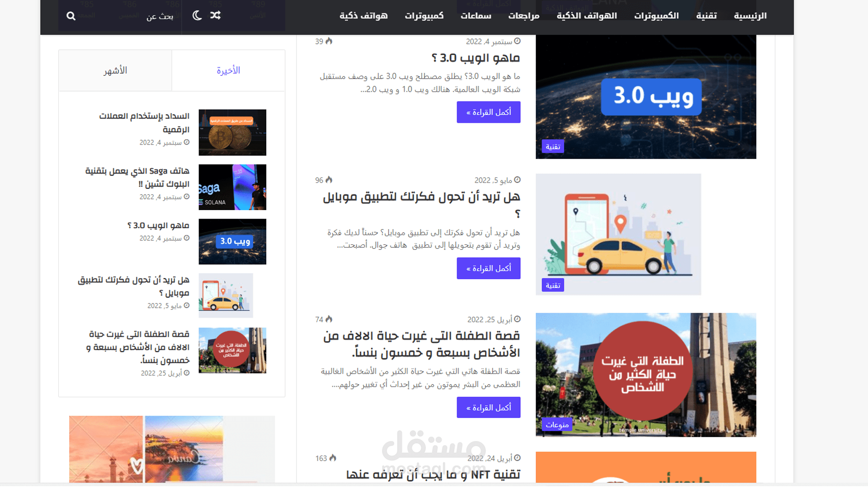Click منوعات category tag on university image
This screenshot has height=488, width=868.
(557, 425)
